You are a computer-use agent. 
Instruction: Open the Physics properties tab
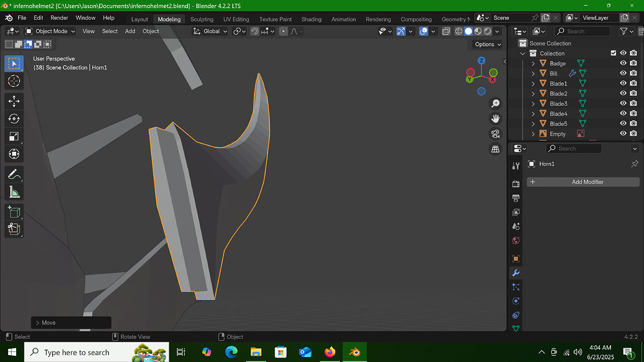pyautogui.click(x=516, y=301)
